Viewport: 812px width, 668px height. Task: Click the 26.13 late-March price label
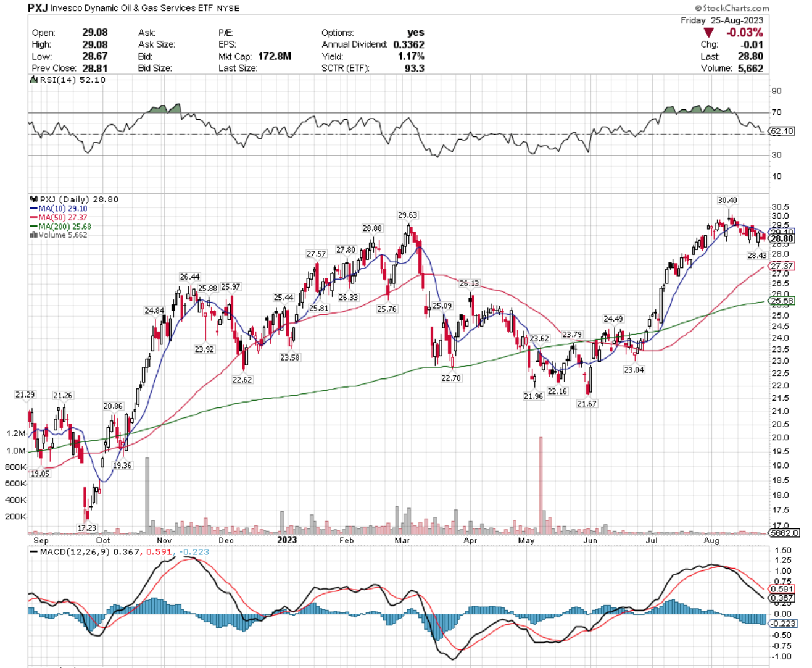coord(469,283)
